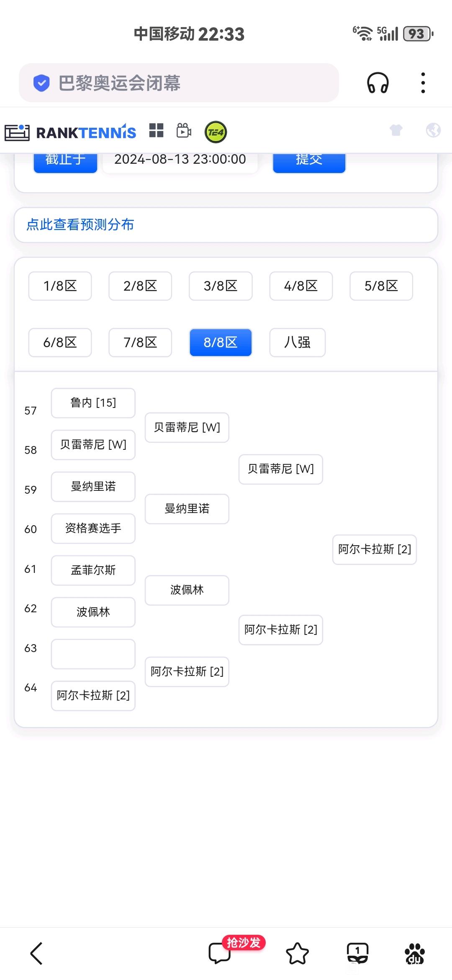Tap the shirt icon in header
This screenshot has height=980, width=452.
click(x=396, y=130)
